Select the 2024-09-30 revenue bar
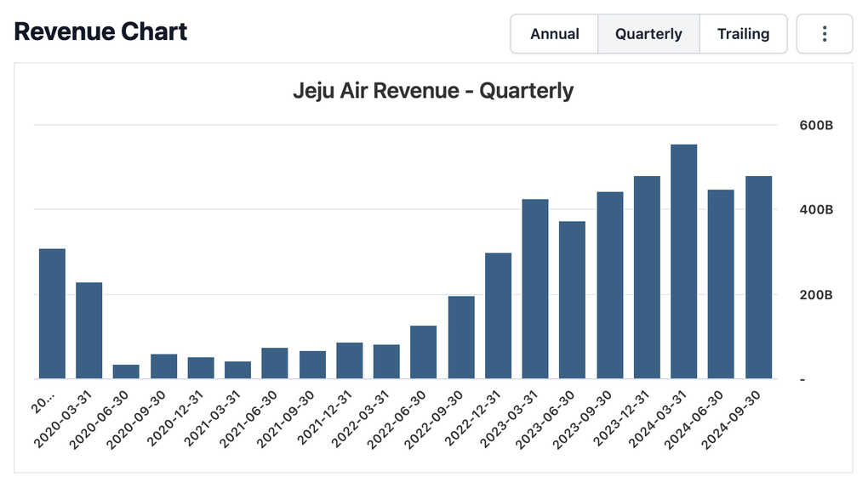 click(x=758, y=277)
